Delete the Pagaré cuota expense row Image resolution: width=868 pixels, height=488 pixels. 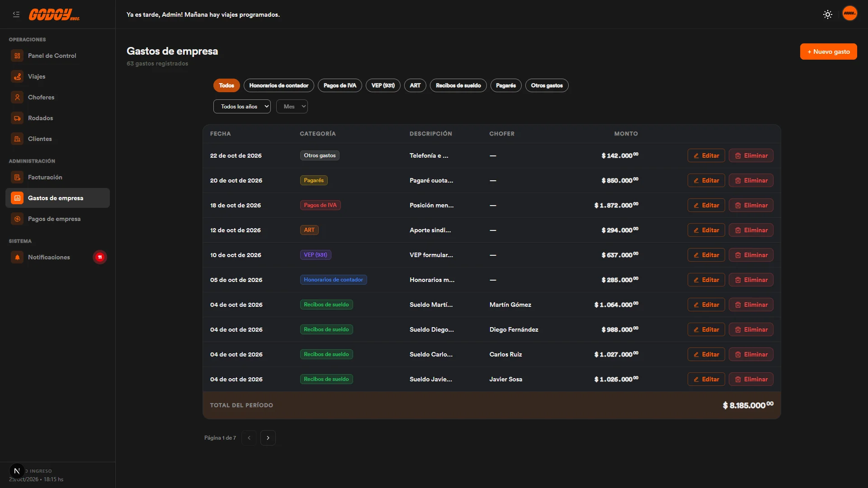pos(751,180)
